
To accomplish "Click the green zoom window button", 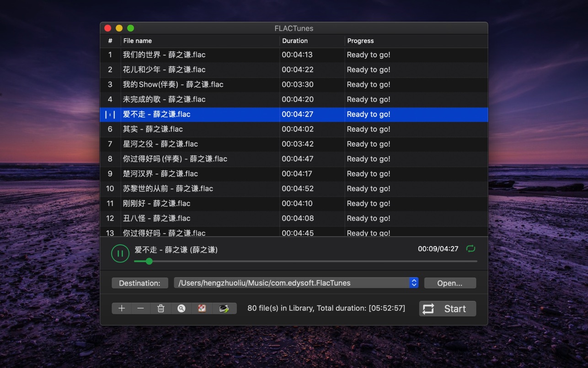I will (x=130, y=28).
